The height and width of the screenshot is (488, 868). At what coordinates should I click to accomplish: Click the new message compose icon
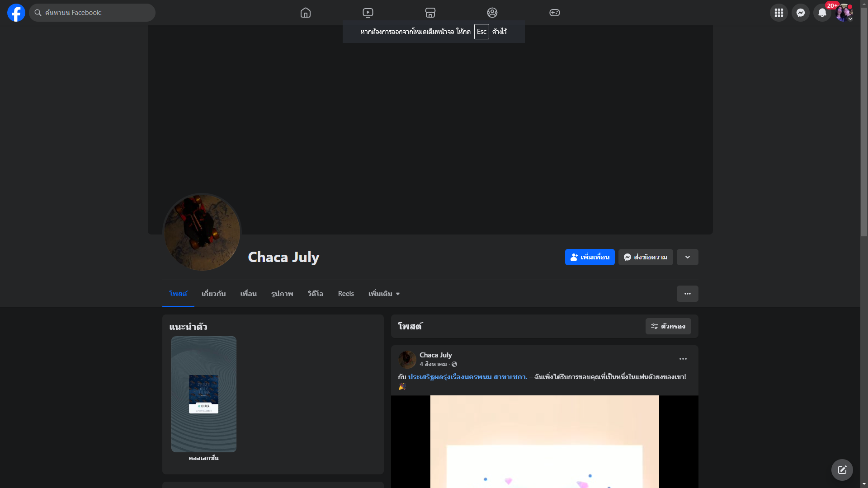pyautogui.click(x=842, y=470)
